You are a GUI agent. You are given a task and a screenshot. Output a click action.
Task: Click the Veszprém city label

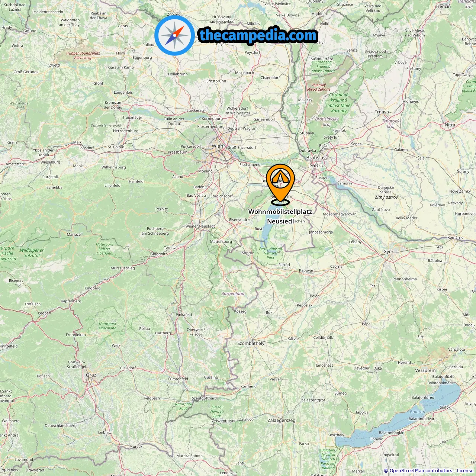pyautogui.click(x=425, y=370)
